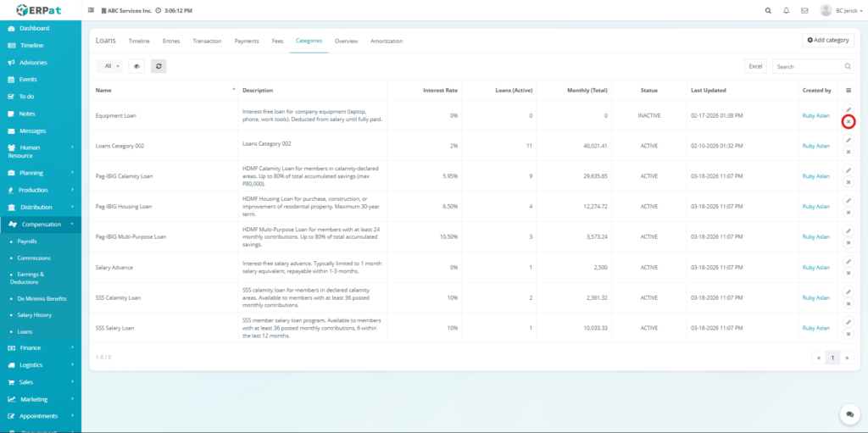Click the search magnifier icon in header
This screenshot has width=868, height=433.
click(768, 11)
